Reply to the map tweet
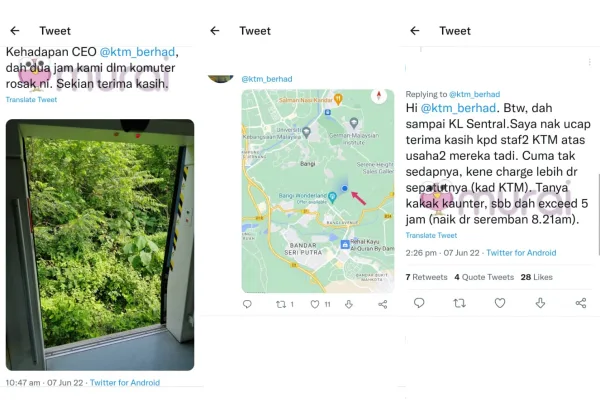Screen dimensions: 600x400 pos(247,304)
